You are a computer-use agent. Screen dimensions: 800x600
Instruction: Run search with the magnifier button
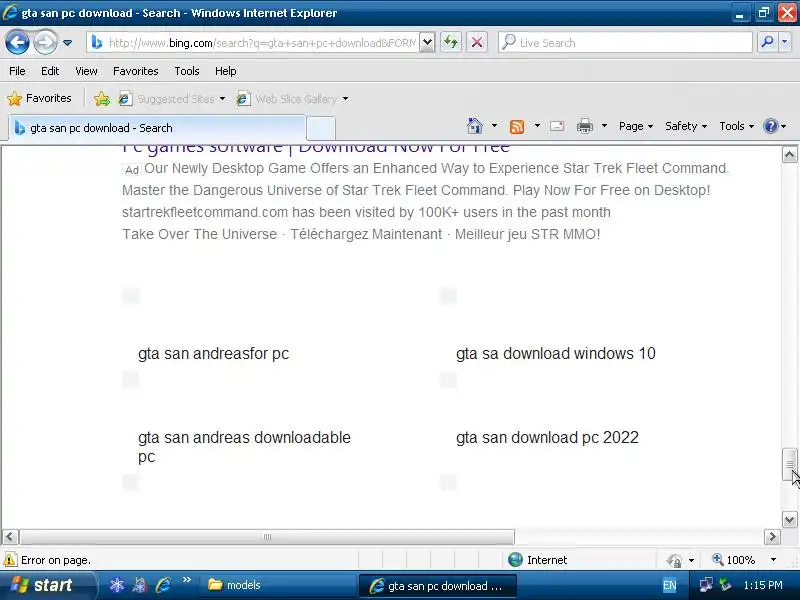tap(767, 42)
